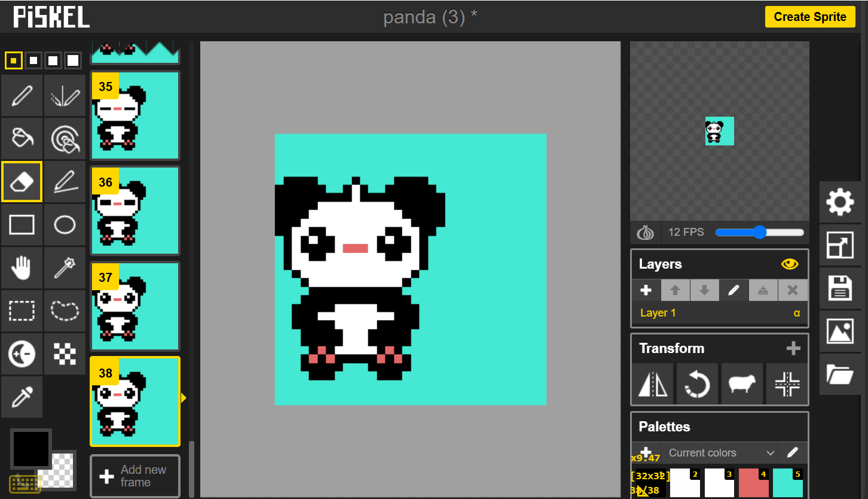Select the Eraser tool

coord(22,181)
